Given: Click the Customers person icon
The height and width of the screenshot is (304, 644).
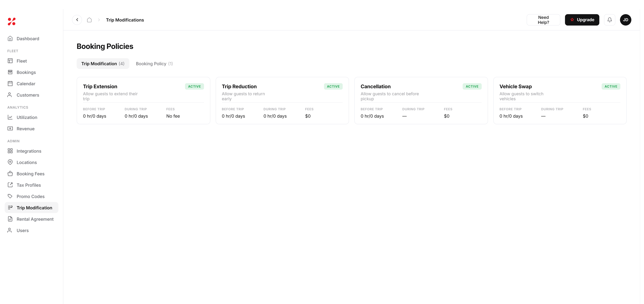Looking at the screenshot, I should (x=10, y=95).
